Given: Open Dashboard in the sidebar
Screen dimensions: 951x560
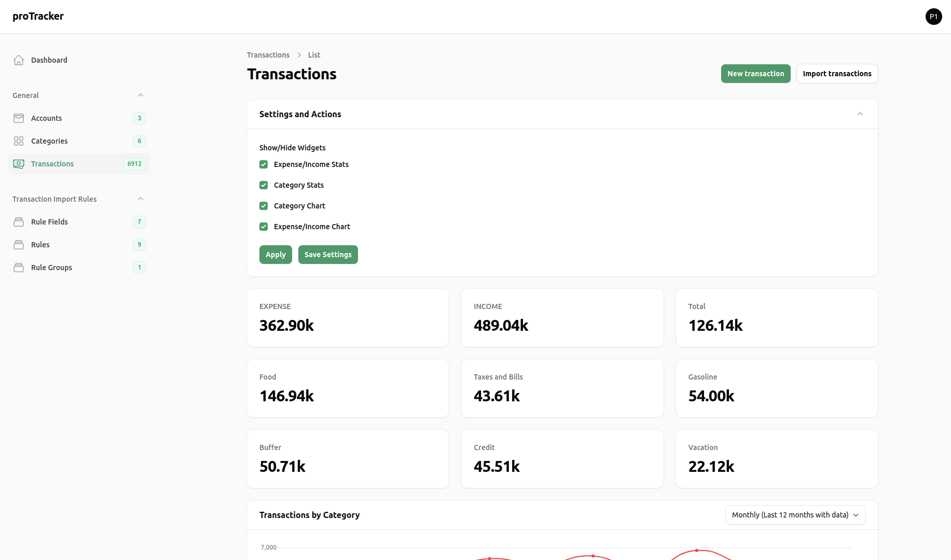Looking at the screenshot, I should pyautogui.click(x=79, y=60).
